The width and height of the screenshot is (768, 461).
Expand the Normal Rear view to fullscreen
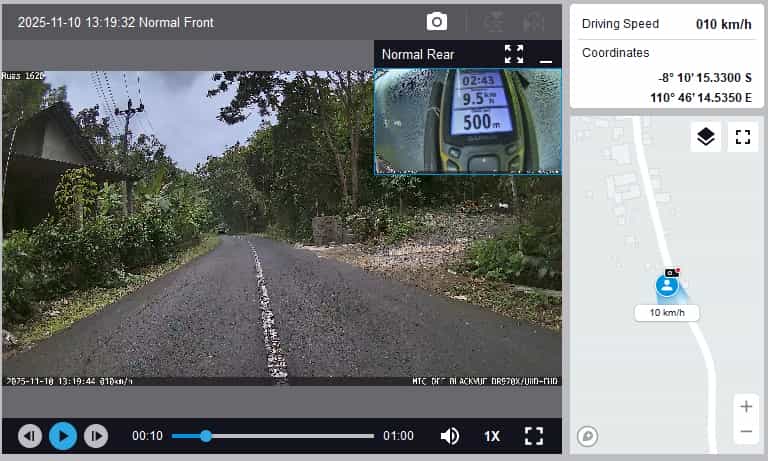tap(514, 54)
